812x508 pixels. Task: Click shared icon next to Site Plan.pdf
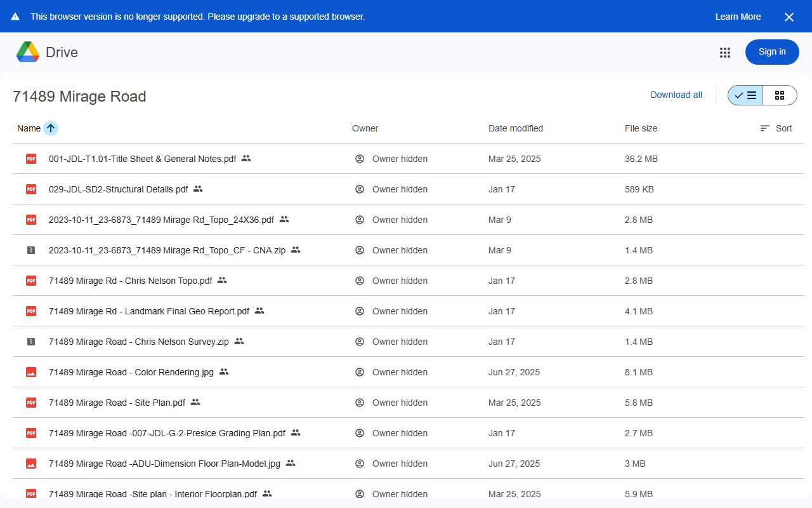[x=195, y=402]
